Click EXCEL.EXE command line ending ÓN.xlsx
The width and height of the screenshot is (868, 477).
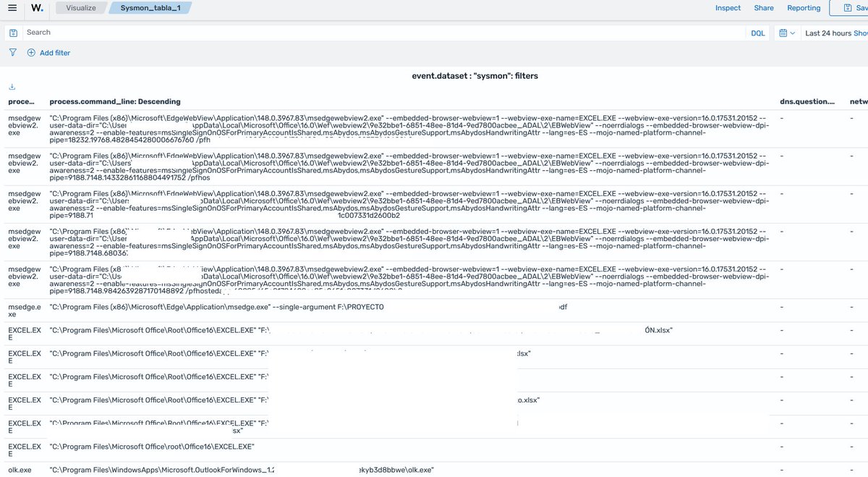click(361, 330)
